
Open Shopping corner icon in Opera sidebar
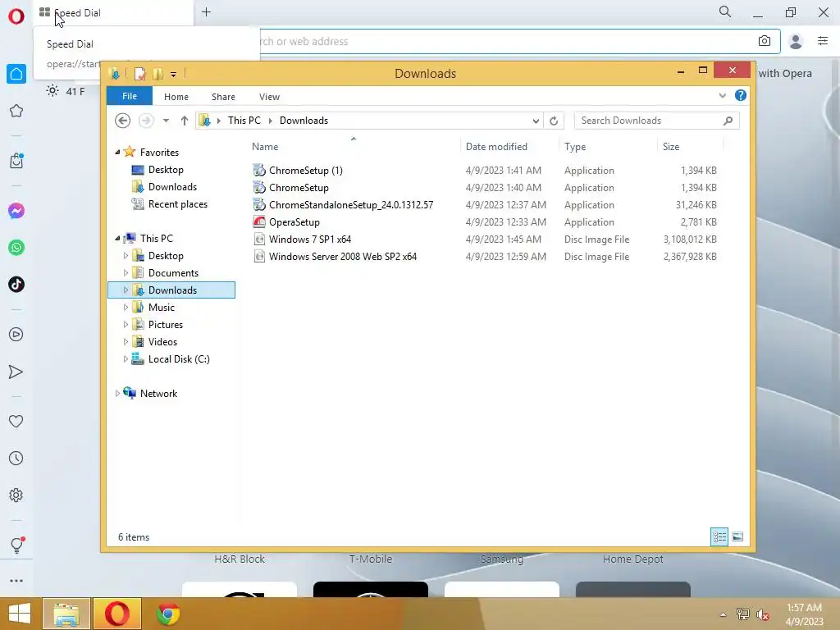16,161
